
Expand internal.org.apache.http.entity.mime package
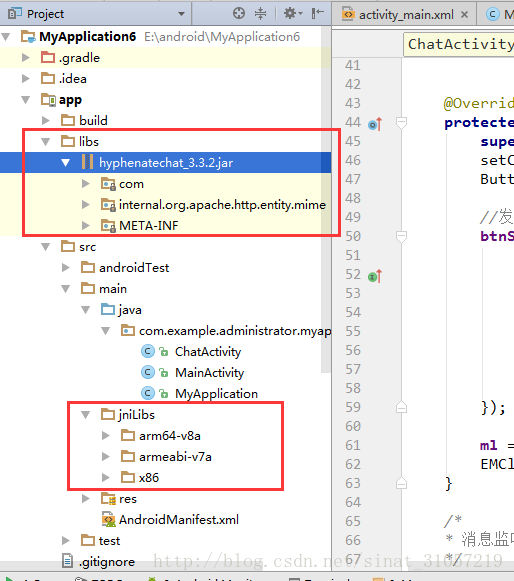click(86, 205)
